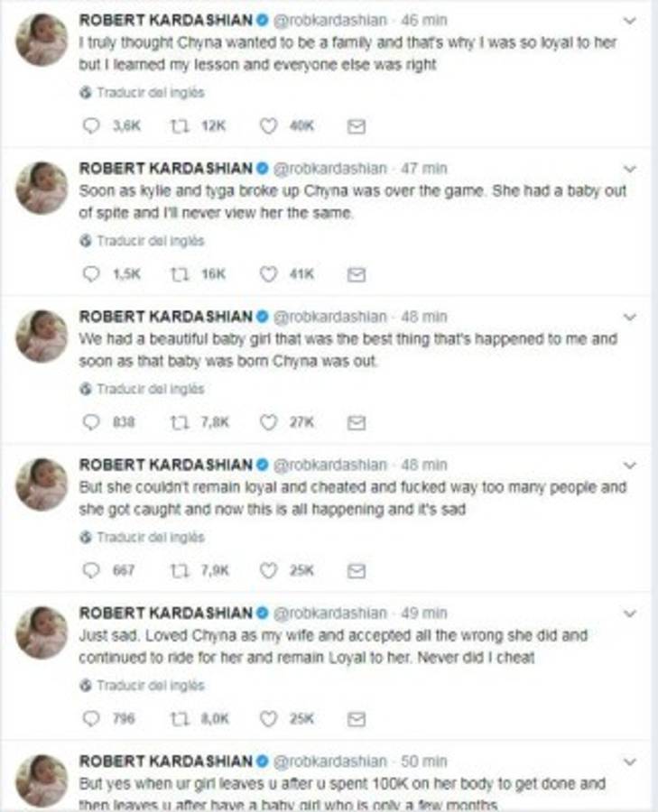Viewport: 658px width, 812px height.
Task: Open the chevron menu on the 47 min tweet
Action: pos(630,169)
